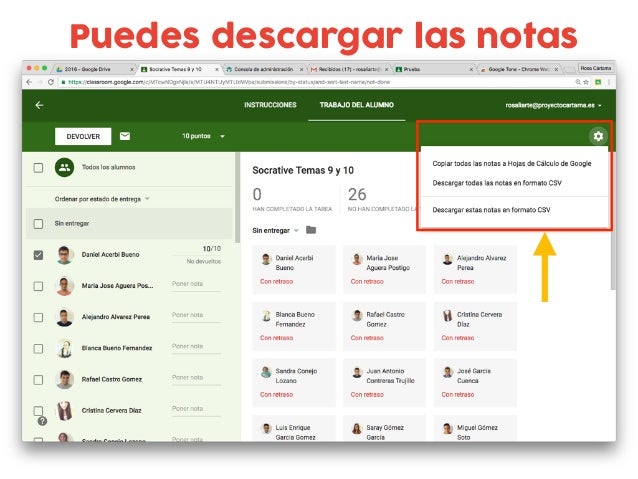Click Blanca Bueno Fernandez's avatar in the list
The image size is (638, 479).
coord(64,348)
